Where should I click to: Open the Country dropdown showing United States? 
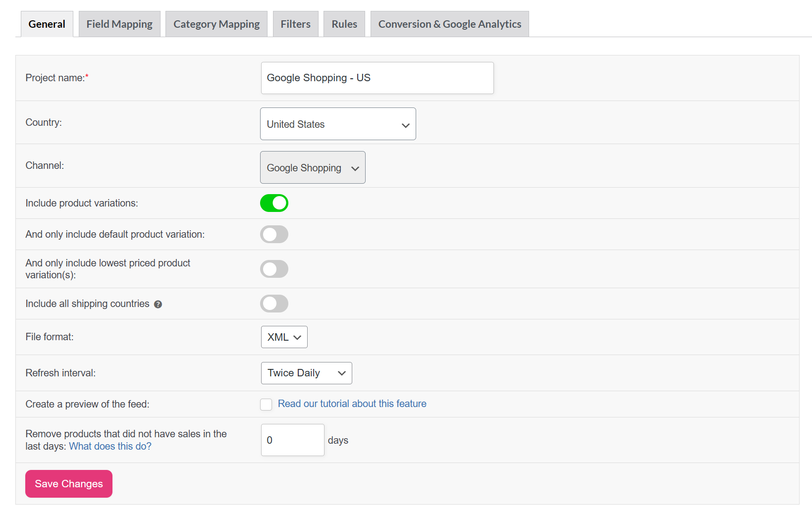337,124
